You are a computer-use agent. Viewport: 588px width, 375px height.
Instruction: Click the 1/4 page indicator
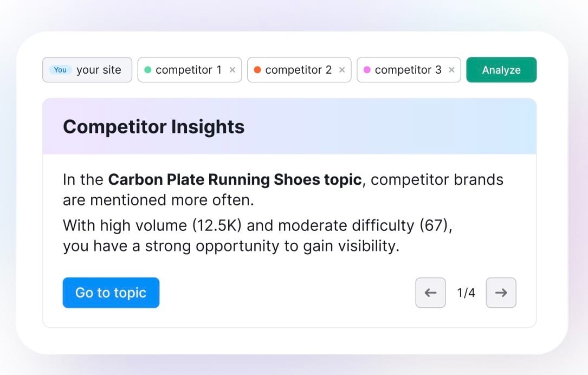point(466,293)
